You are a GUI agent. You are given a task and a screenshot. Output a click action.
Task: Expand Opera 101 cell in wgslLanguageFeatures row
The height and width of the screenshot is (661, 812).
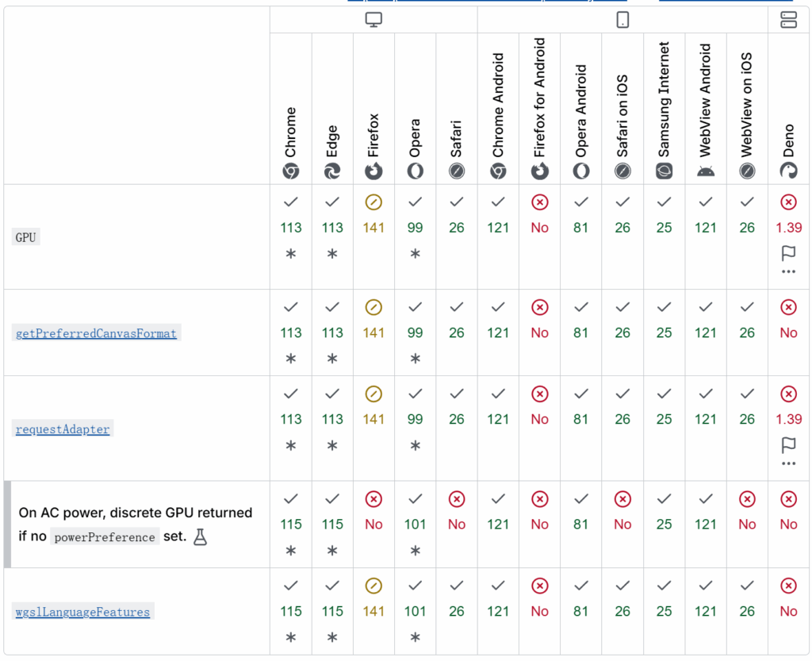(x=415, y=611)
